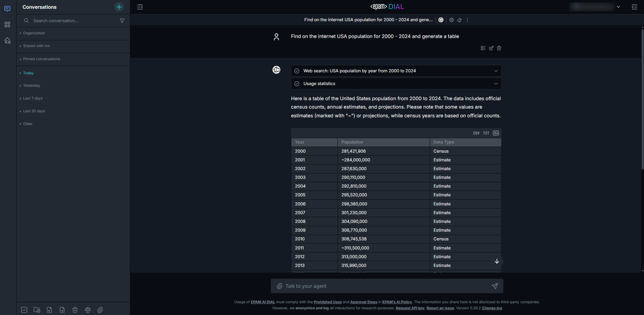The width and height of the screenshot is (644, 315).
Task: Open the conversation three-dot menu
Action: pos(467,20)
